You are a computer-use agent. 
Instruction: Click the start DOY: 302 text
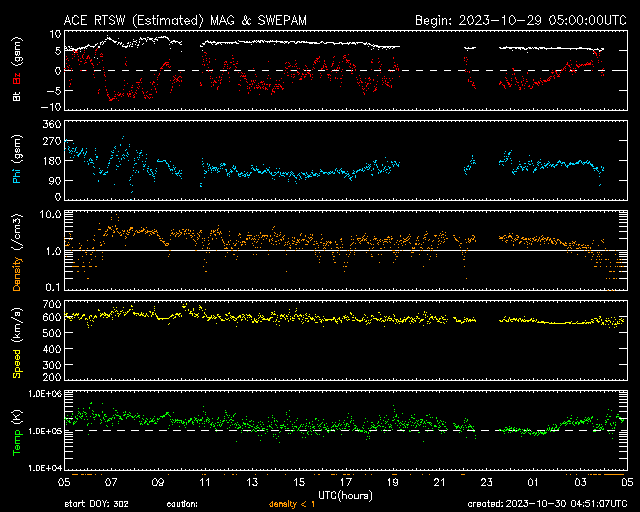[x=98, y=503]
